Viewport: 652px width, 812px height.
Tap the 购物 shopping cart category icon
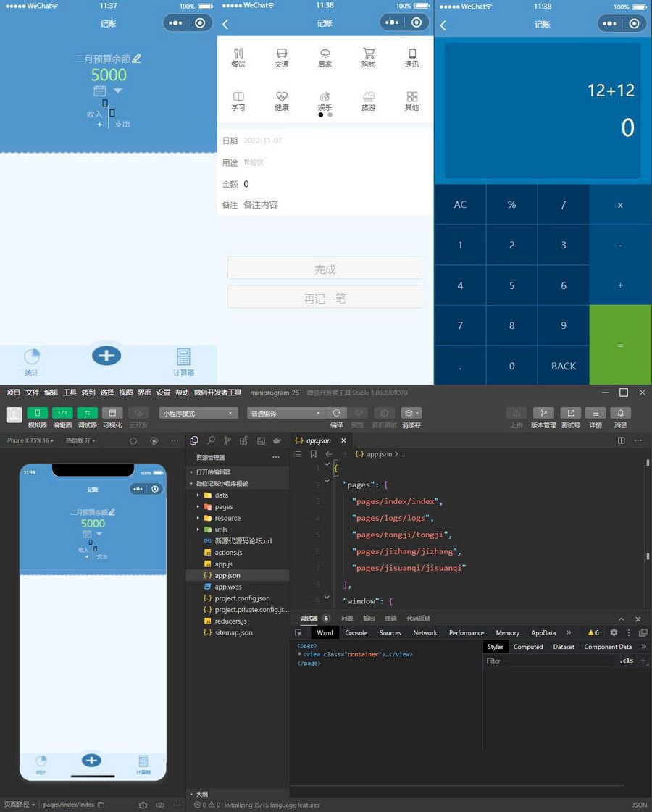(368, 54)
